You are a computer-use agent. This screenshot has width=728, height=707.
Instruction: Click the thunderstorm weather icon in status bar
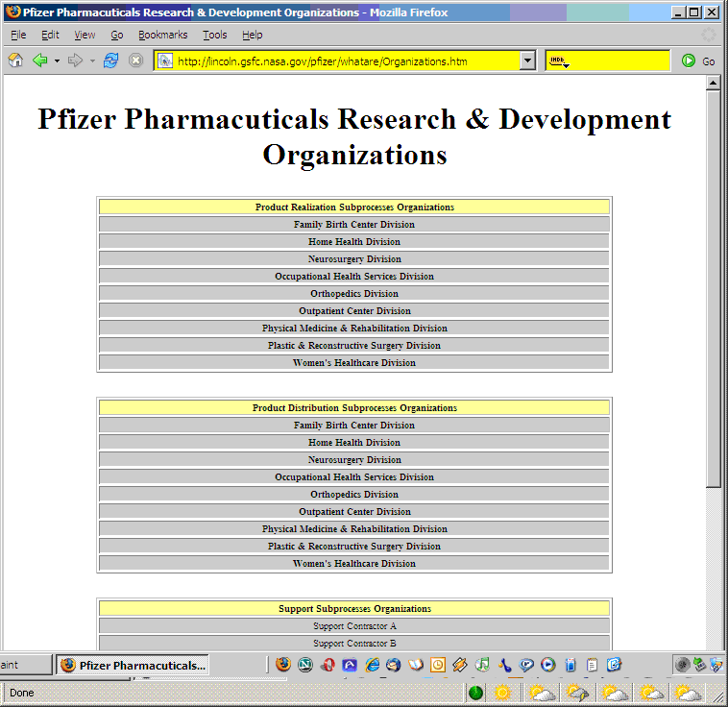tap(577, 693)
